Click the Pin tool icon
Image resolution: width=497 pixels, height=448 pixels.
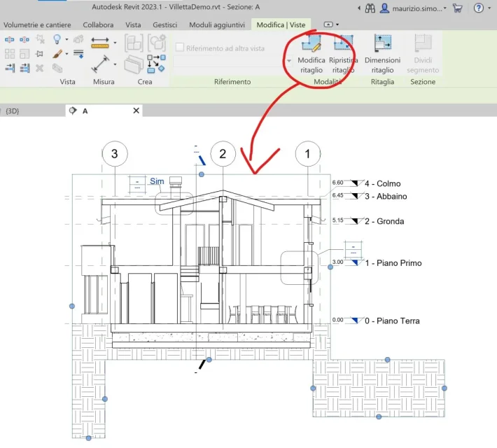click(x=40, y=54)
